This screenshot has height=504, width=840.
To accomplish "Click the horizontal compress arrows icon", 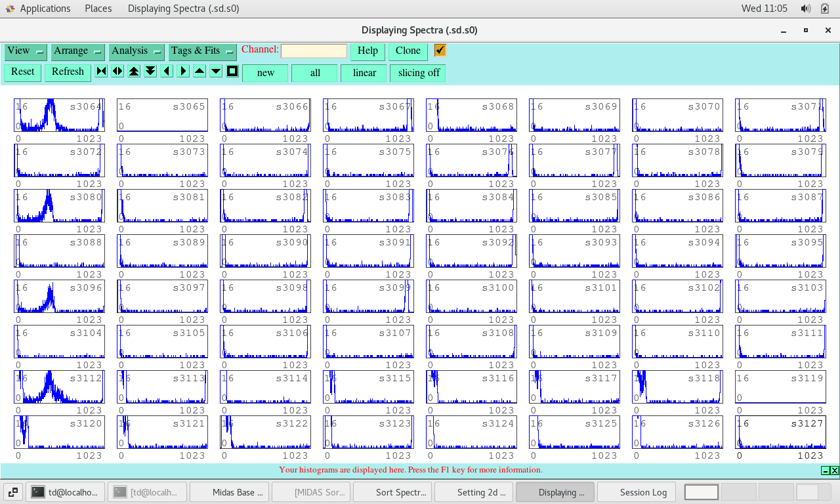I will click(x=101, y=72).
